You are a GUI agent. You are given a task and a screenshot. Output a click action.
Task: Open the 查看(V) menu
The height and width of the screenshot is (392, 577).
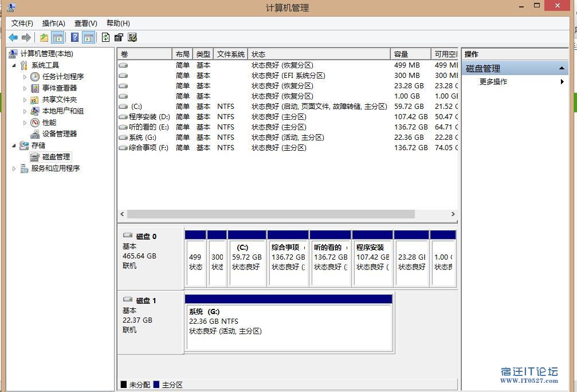86,23
